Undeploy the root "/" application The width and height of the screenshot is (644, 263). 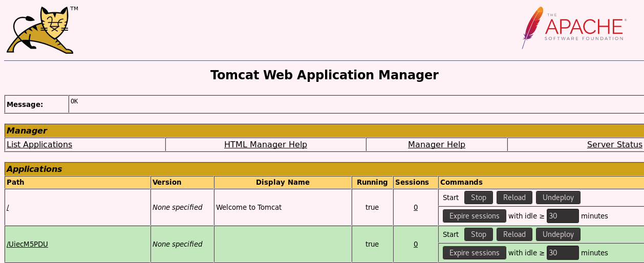tap(558, 198)
